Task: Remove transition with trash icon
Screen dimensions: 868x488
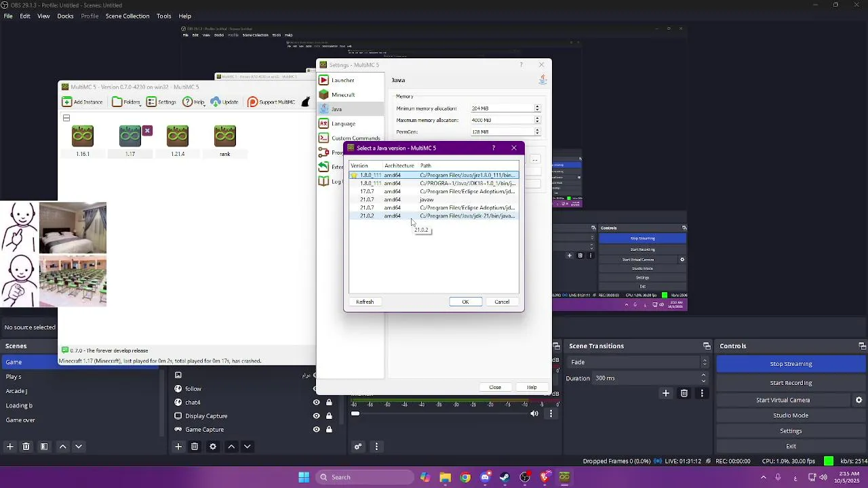Action: click(684, 393)
